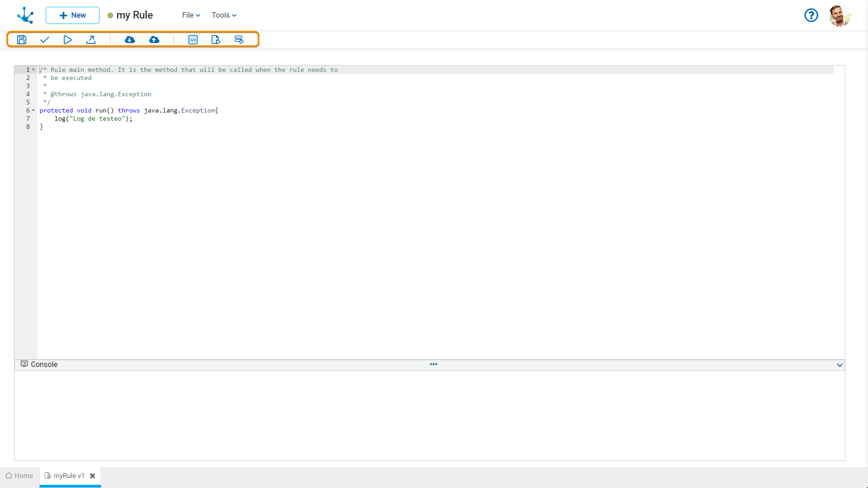Click the Save rule icon
Screen dimensions: 868x488
[x=21, y=39]
